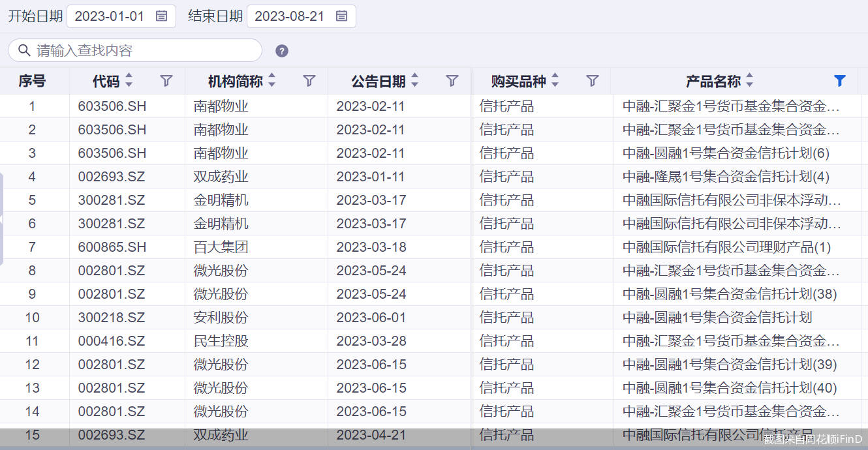The width and height of the screenshot is (868, 450).
Task: Select product 中融-圆融1号集合资金信托计划(39)
Action: [x=730, y=365]
